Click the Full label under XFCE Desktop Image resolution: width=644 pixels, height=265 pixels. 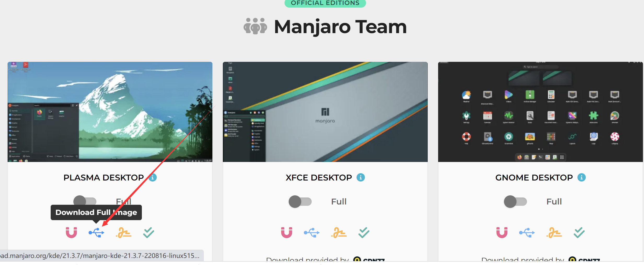click(x=339, y=202)
